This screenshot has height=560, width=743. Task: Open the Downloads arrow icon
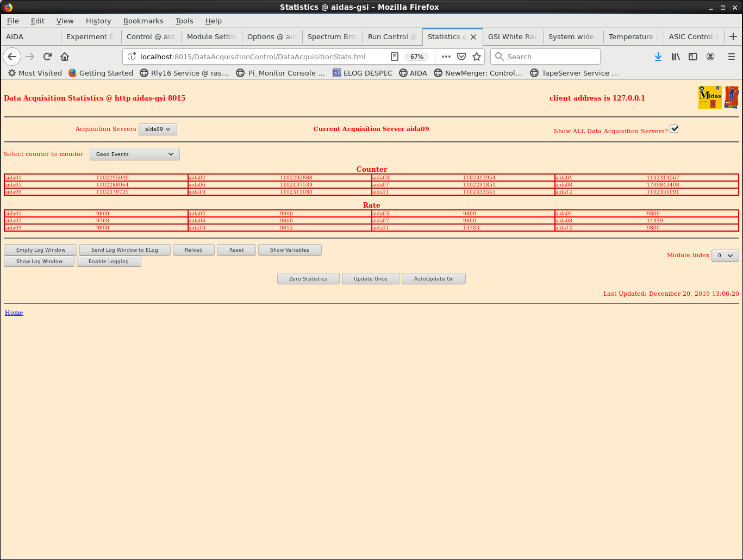click(658, 57)
